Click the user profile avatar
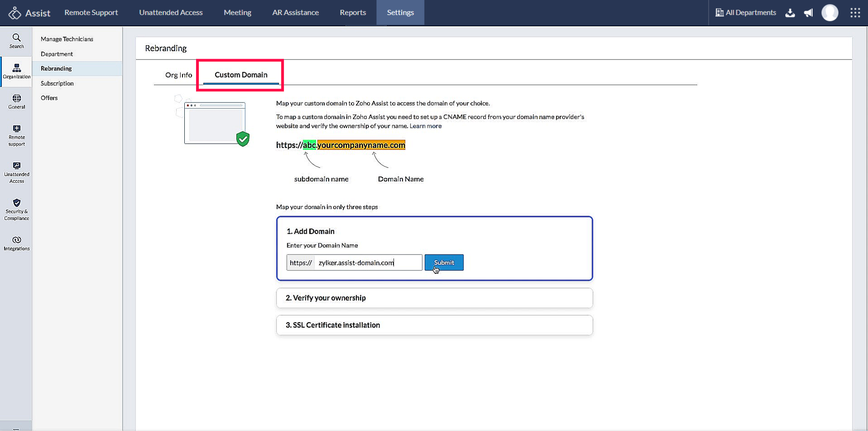 [829, 13]
